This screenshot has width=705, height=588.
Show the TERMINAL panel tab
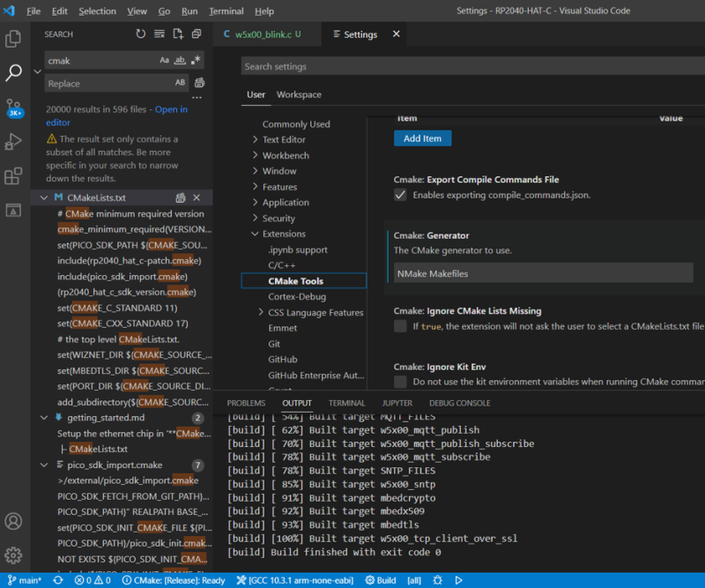tap(346, 403)
